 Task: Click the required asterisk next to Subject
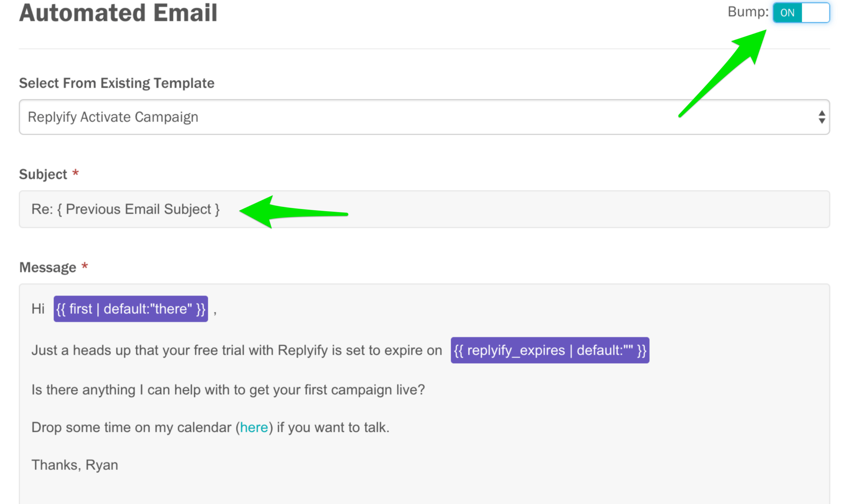click(76, 174)
